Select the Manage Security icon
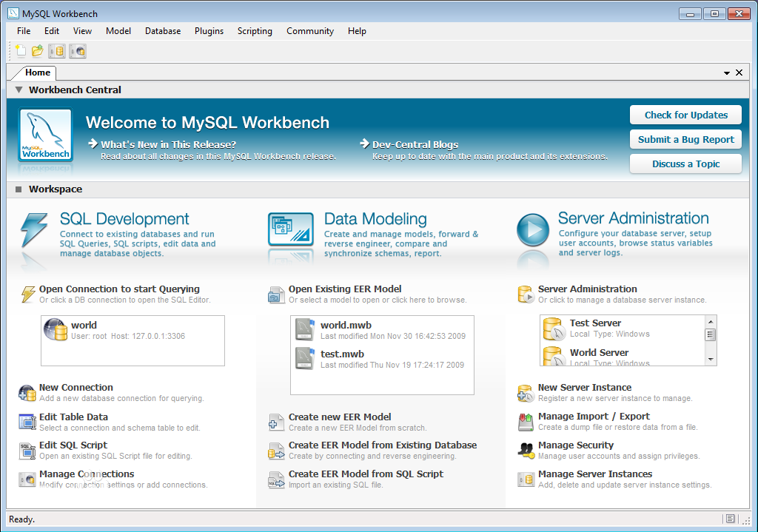 pos(528,450)
